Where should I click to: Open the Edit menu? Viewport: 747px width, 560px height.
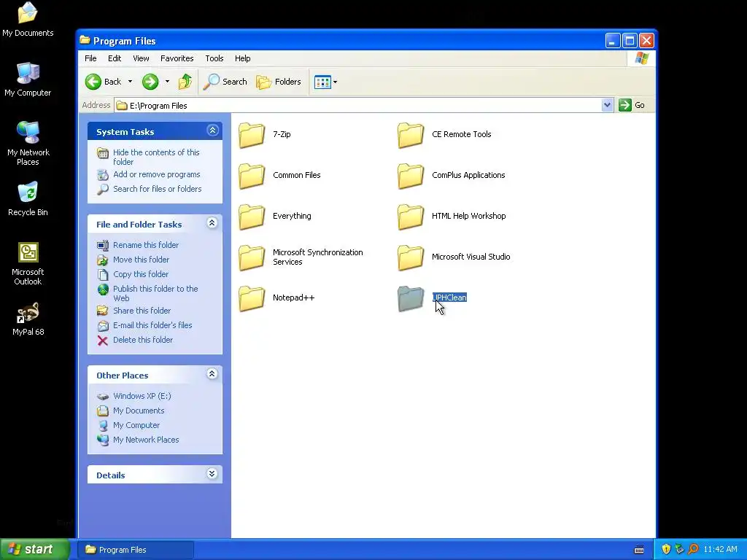pos(115,58)
